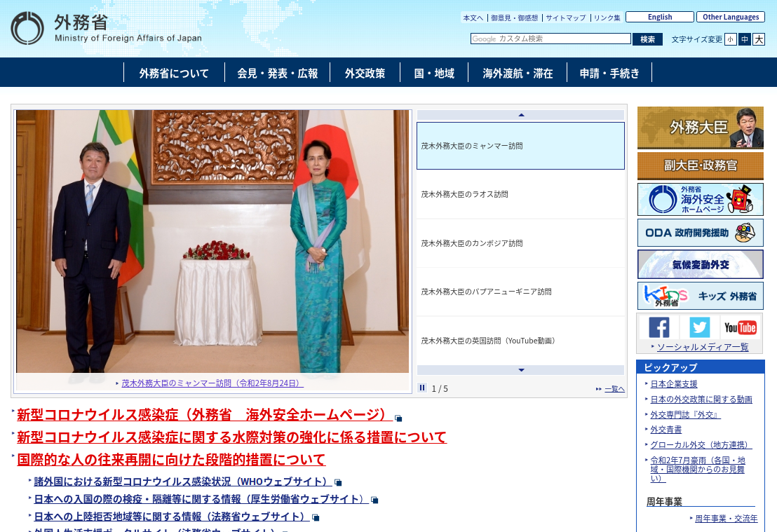Move the news list up with the up arrow
777x532 pixels.
tap(521, 115)
